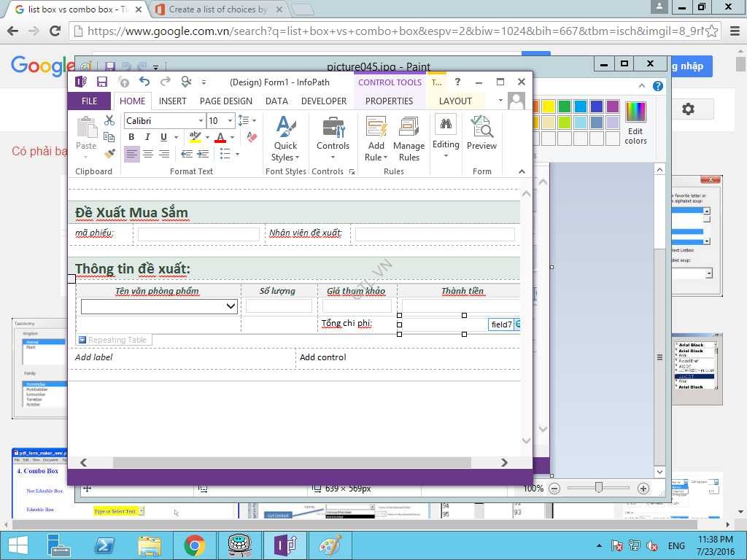Click the Cut scissors icon
747x560 pixels.
[x=109, y=120]
